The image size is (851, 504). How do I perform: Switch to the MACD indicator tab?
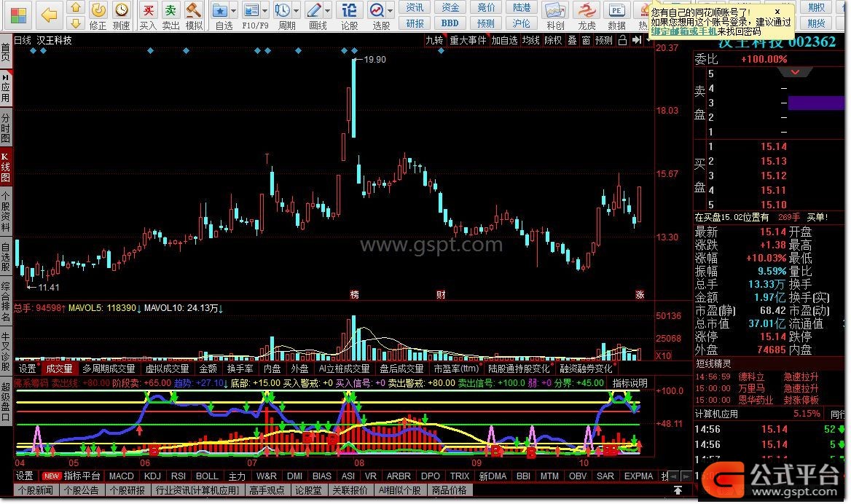coord(122,476)
